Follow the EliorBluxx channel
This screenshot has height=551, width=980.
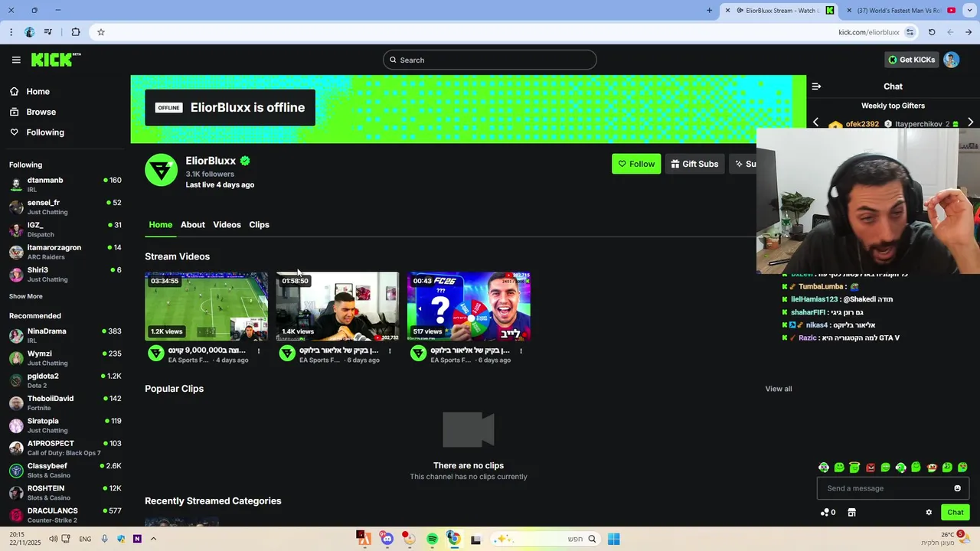tap(636, 164)
